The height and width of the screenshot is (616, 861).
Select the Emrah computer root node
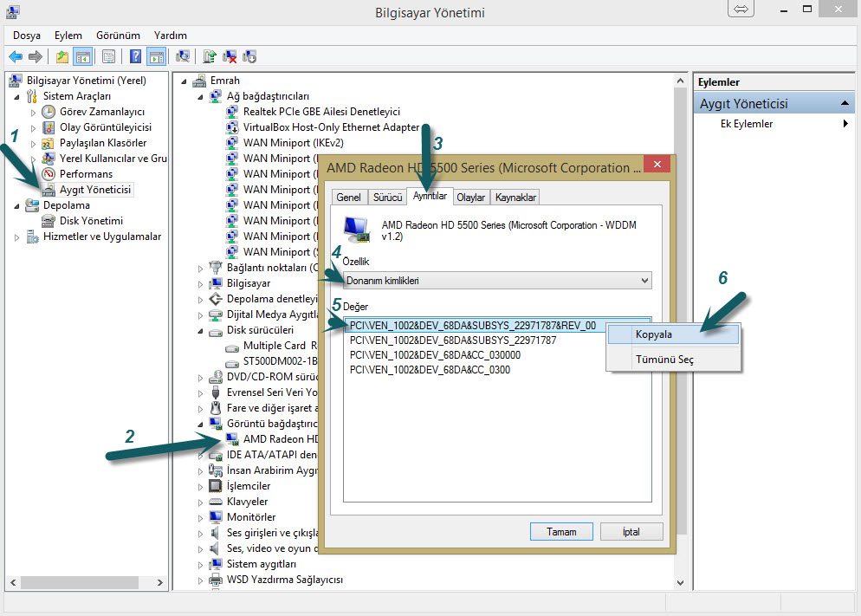[x=224, y=81]
